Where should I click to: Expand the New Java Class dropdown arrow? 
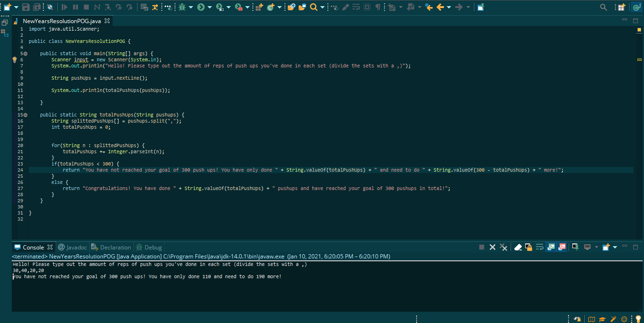pos(279,7)
